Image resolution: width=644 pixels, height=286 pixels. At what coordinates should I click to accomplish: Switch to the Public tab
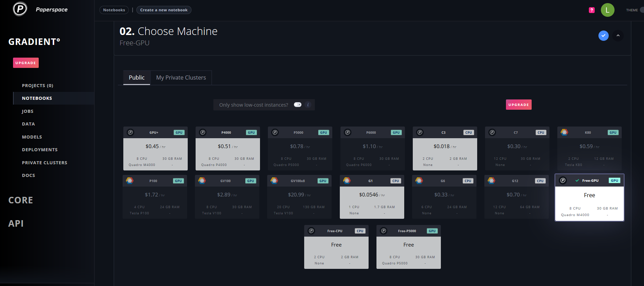click(x=137, y=78)
